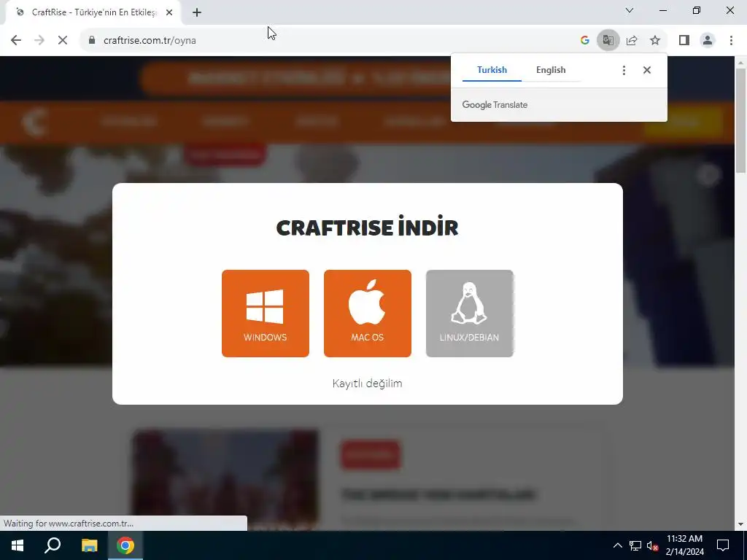
Task: Share this page icon
Action: (x=632, y=41)
